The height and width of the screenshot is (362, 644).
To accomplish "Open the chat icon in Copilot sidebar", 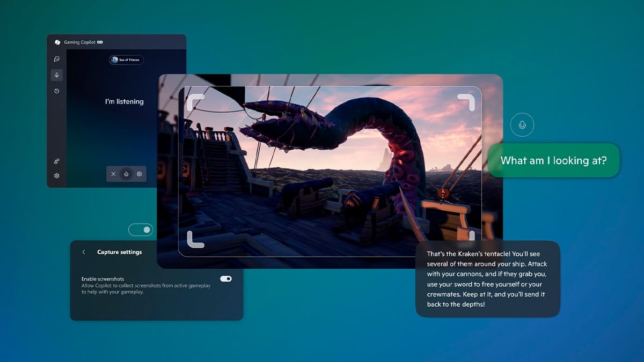I will 57,59.
